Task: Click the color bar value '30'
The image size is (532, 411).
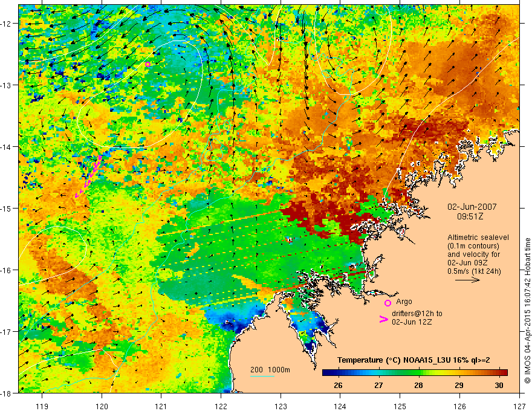Action: (499, 385)
